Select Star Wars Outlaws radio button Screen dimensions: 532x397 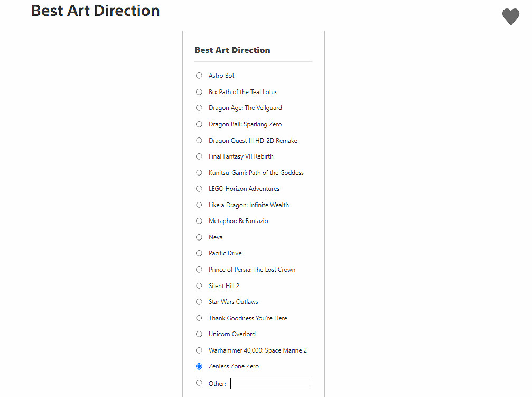point(199,302)
